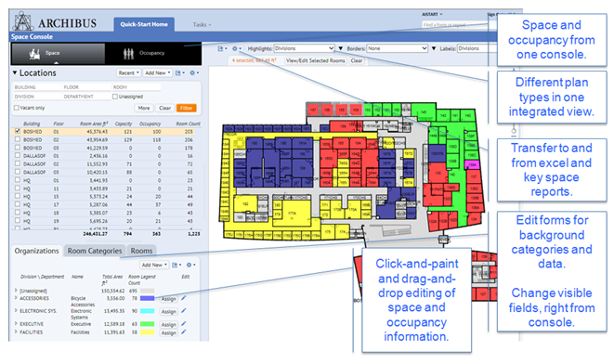The image size is (614, 364).
Task: Click the Space mode icon
Action: click(x=34, y=54)
